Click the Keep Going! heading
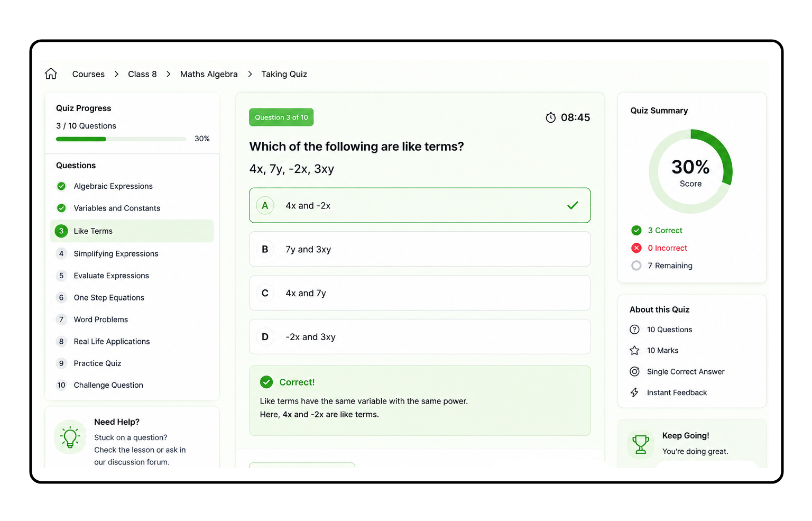 [686, 435]
